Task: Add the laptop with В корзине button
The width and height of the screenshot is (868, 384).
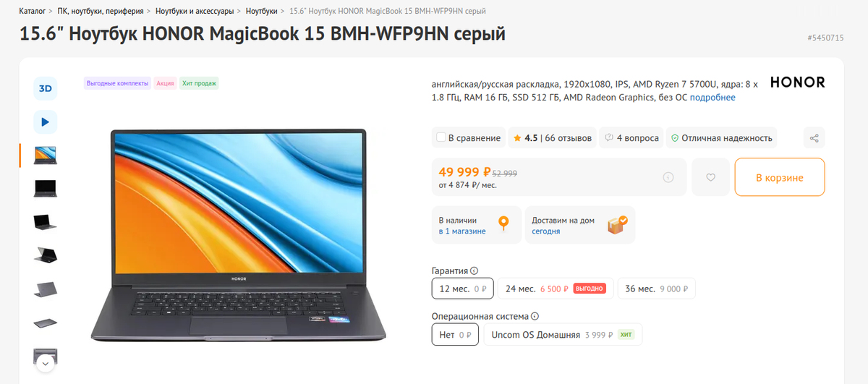Action: click(x=780, y=177)
